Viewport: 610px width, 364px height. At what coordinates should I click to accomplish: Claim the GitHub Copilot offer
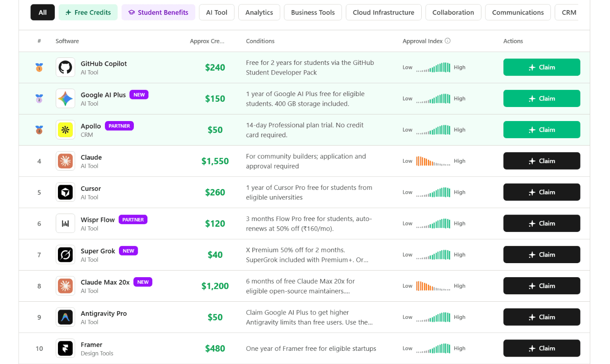tap(542, 67)
